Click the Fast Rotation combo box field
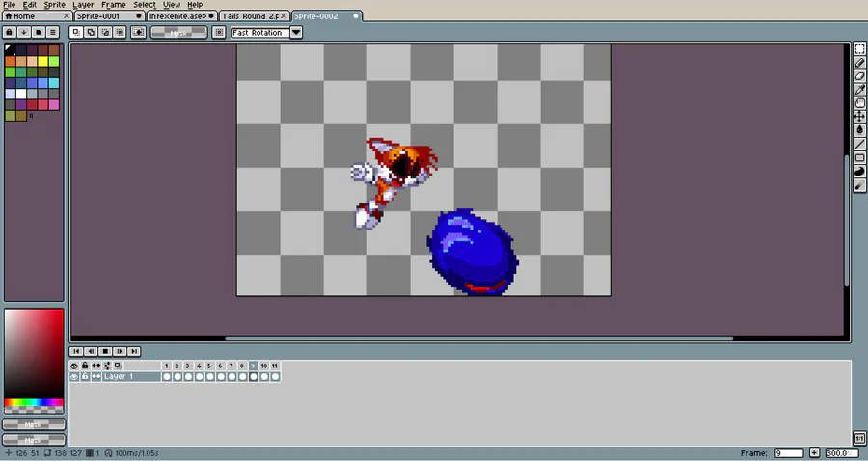The width and height of the screenshot is (868, 461). pos(260,32)
